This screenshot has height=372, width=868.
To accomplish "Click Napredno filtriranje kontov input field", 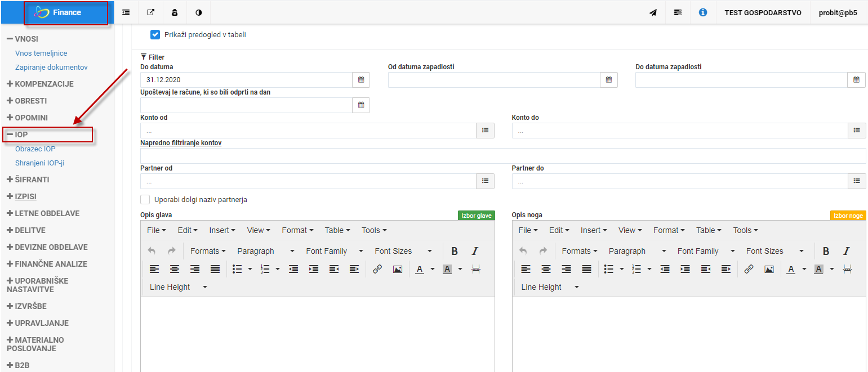I will (x=503, y=156).
